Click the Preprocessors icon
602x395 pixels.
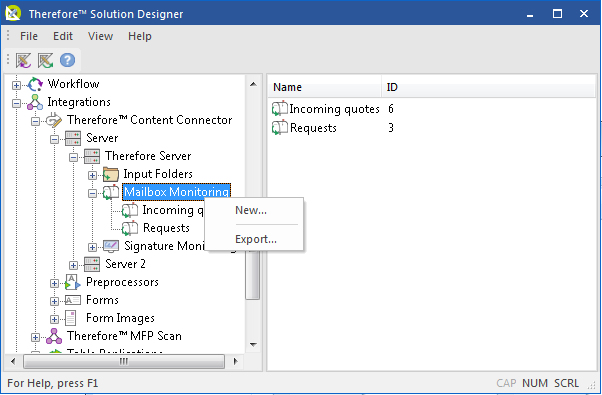click(73, 282)
